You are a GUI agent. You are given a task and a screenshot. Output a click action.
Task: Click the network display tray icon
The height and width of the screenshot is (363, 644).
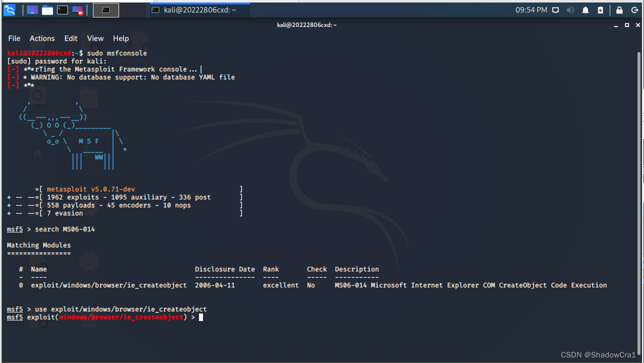[x=556, y=10]
